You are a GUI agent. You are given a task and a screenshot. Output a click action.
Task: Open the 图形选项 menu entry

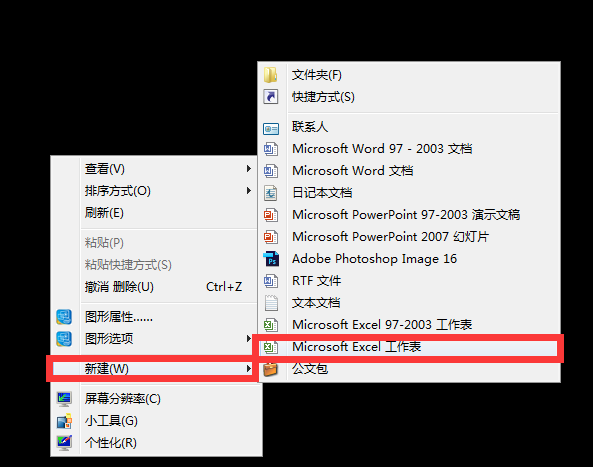click(x=155, y=339)
